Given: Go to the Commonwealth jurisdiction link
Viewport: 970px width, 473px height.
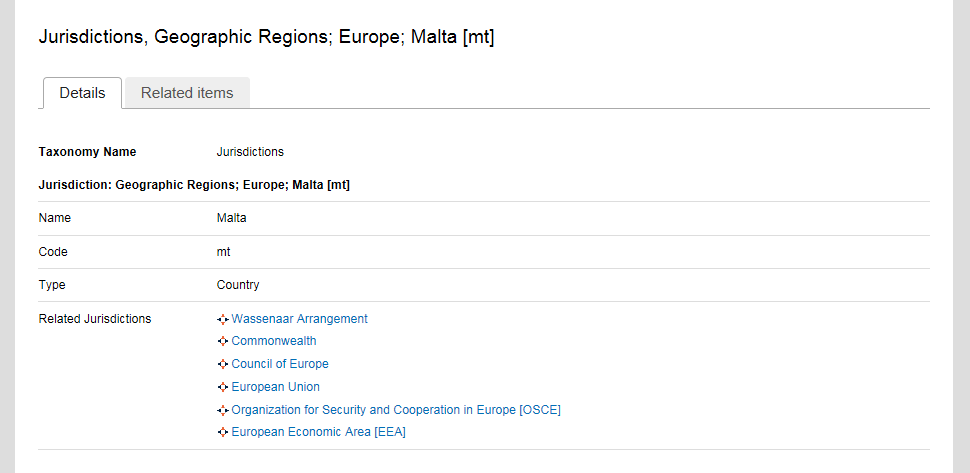Looking at the screenshot, I should coord(274,341).
